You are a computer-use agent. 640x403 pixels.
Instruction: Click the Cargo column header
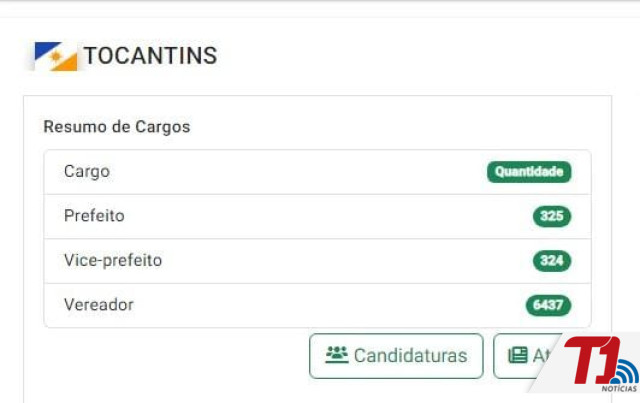[87, 172]
